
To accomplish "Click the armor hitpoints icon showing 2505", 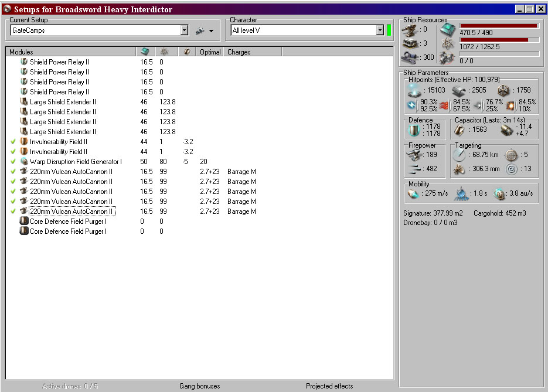I will (458, 91).
